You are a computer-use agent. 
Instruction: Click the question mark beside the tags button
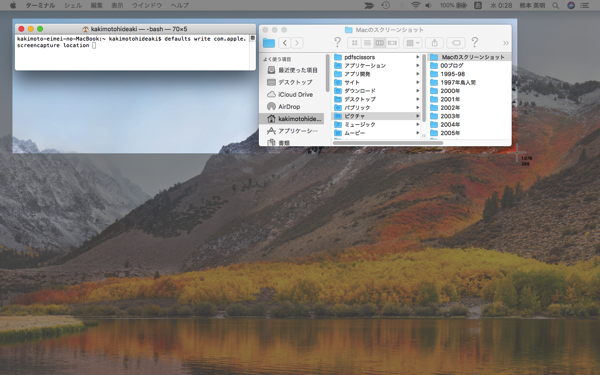474,42
